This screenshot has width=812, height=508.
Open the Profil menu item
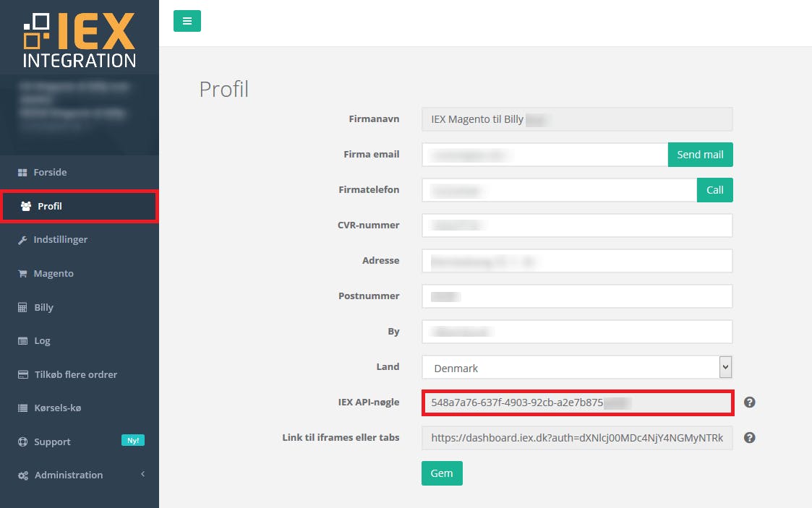click(x=80, y=206)
